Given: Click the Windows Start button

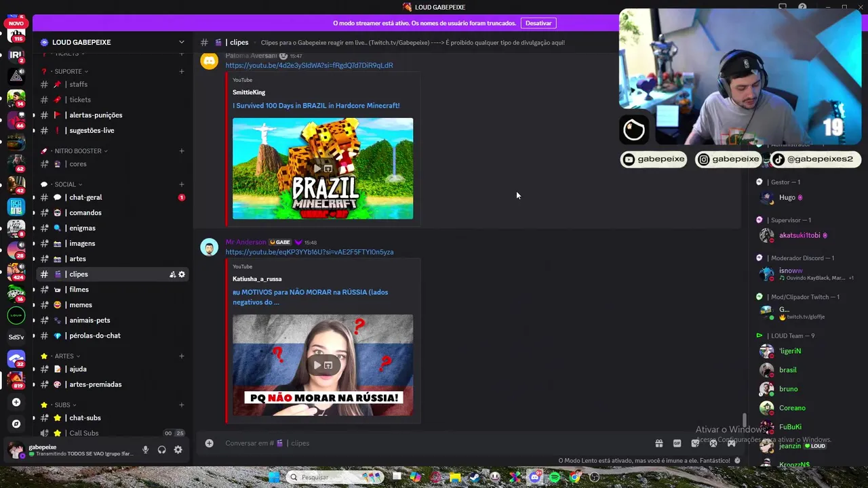Looking at the screenshot, I should (274, 477).
